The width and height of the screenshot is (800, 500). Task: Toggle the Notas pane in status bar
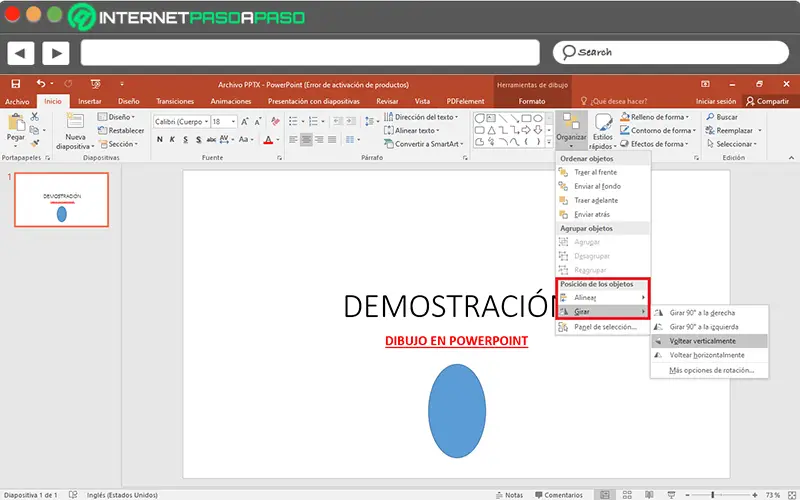click(510, 494)
